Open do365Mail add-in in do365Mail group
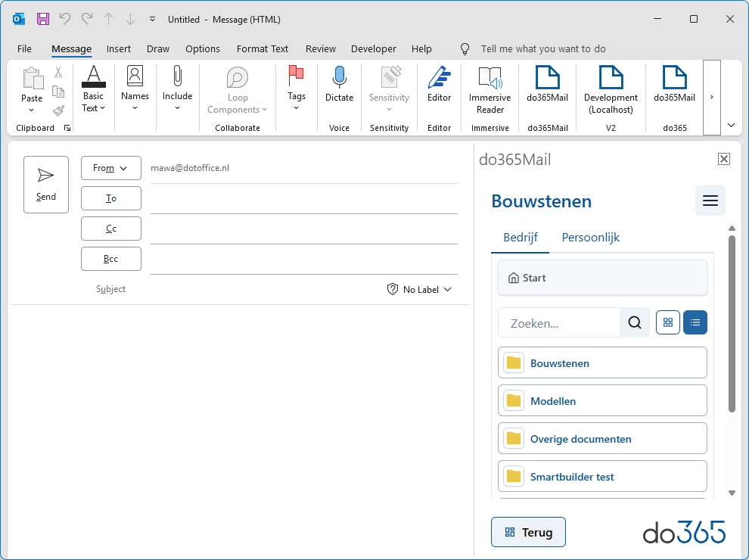The height and width of the screenshot is (560, 749). (x=548, y=85)
